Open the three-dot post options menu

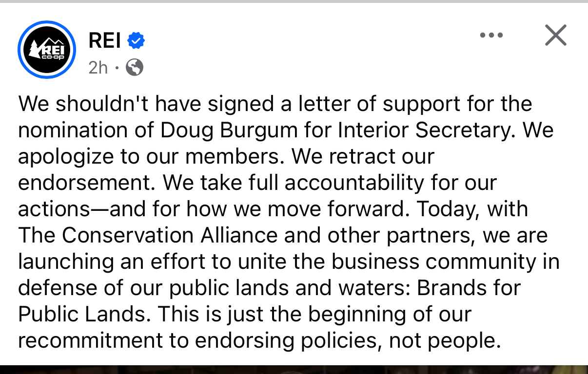(491, 35)
